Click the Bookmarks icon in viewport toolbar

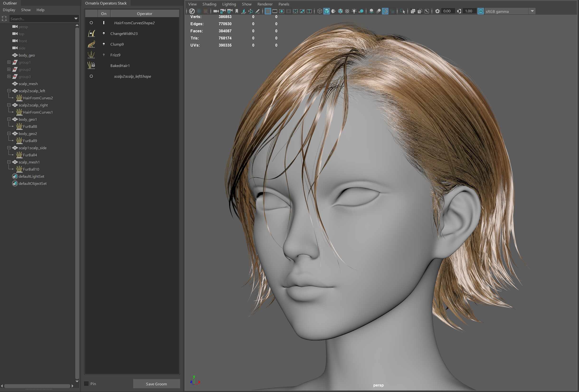click(x=237, y=11)
